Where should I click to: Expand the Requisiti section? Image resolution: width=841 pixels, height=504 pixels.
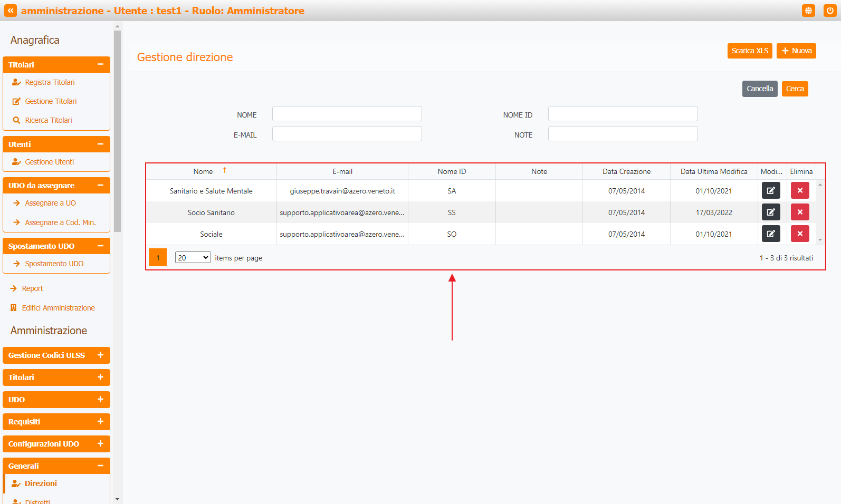100,422
